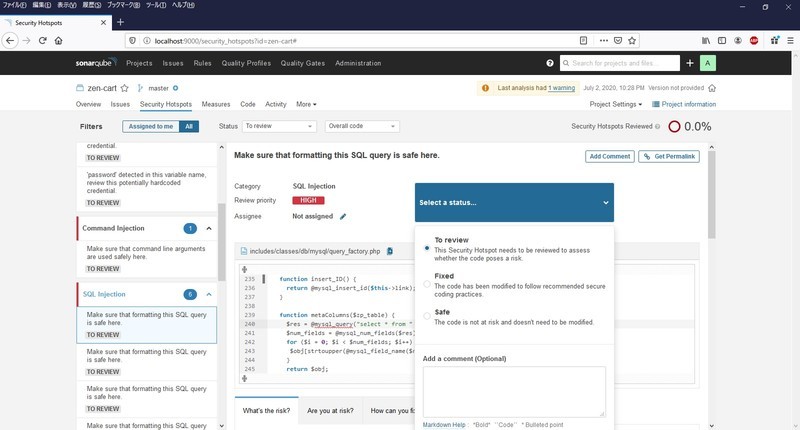800x430 pixels.
Task: Toggle browser sidebar icon
Action: [x=722, y=41]
